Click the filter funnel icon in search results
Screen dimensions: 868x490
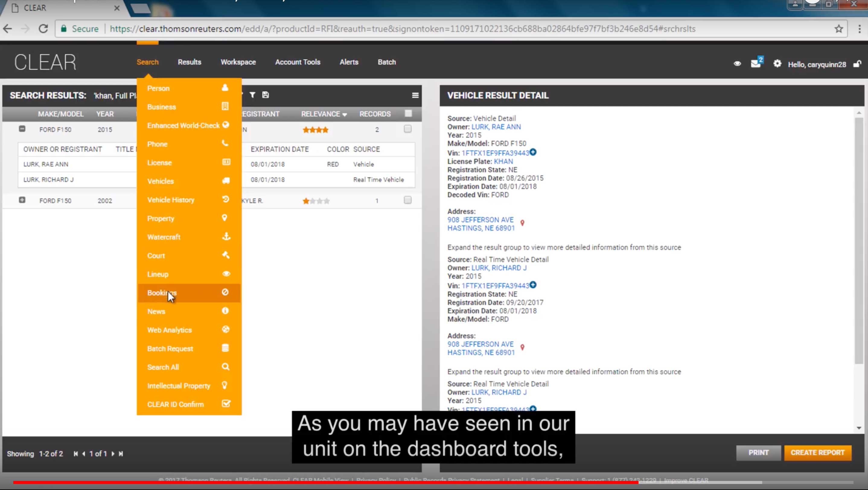click(252, 95)
